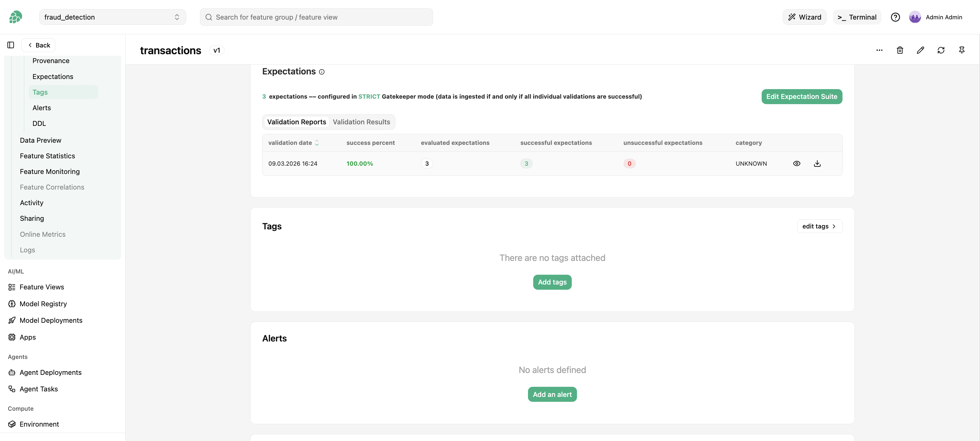Toggle the sidebar collapse icon
Image resolution: width=980 pixels, height=441 pixels.
11,45
